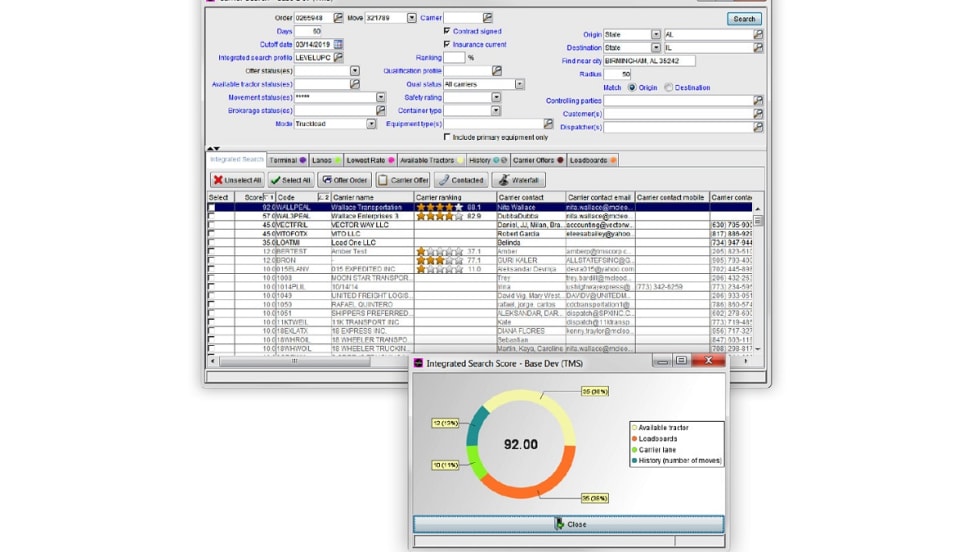Select the Destination match radio button
Image resolution: width=980 pixels, height=552 pixels.
[669, 88]
